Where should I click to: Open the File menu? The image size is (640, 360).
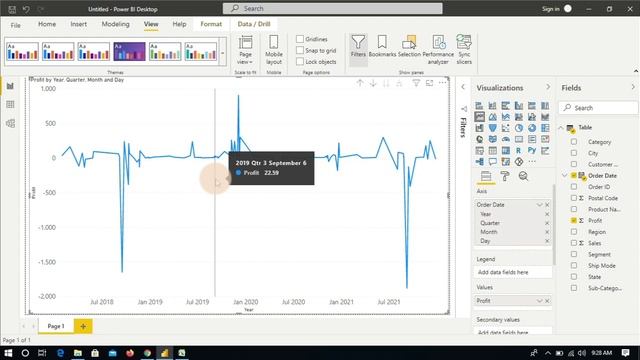[16, 25]
